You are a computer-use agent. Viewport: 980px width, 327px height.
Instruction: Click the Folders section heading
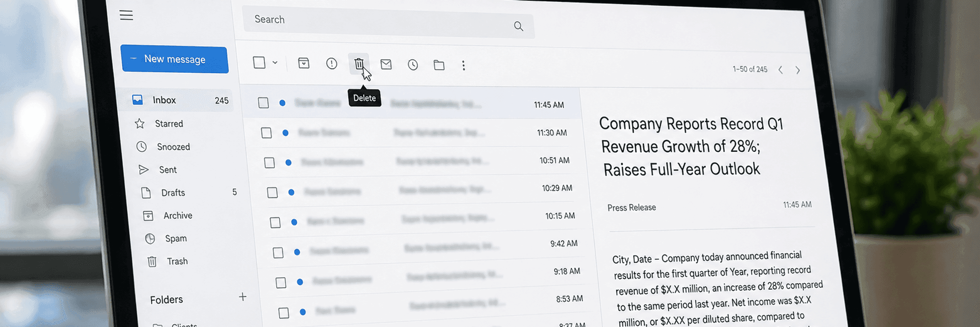[166, 299]
